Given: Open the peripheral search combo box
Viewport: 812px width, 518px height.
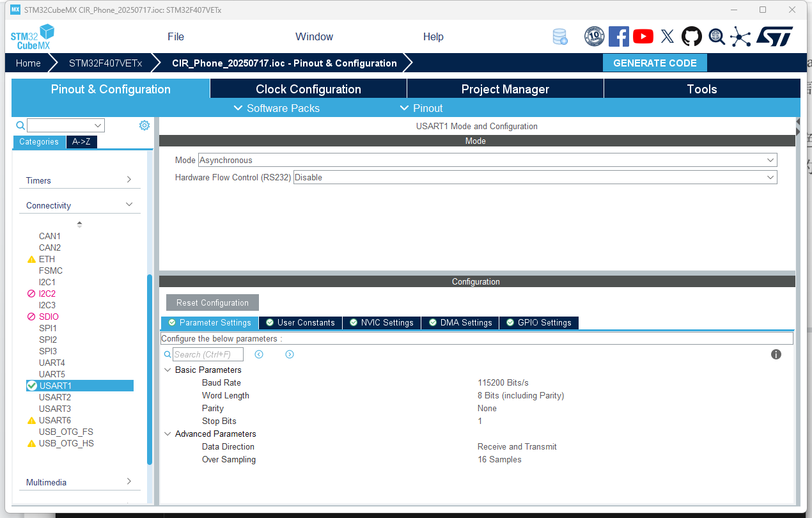Looking at the screenshot, I should click(65, 125).
